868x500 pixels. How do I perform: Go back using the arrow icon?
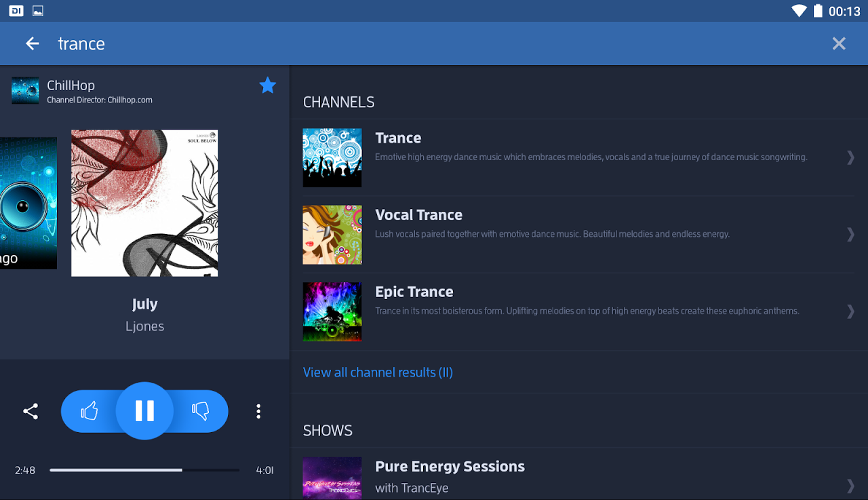pyautogui.click(x=32, y=43)
